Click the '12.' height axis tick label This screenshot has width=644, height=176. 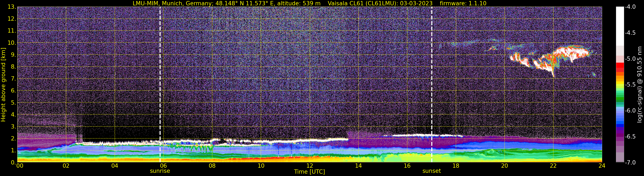coord(12,19)
